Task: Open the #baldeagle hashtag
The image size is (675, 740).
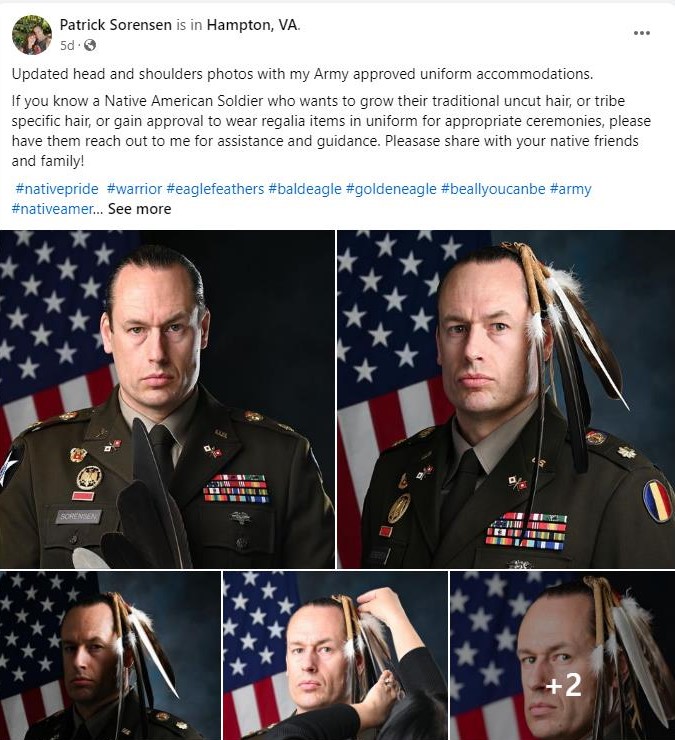Action: point(305,189)
